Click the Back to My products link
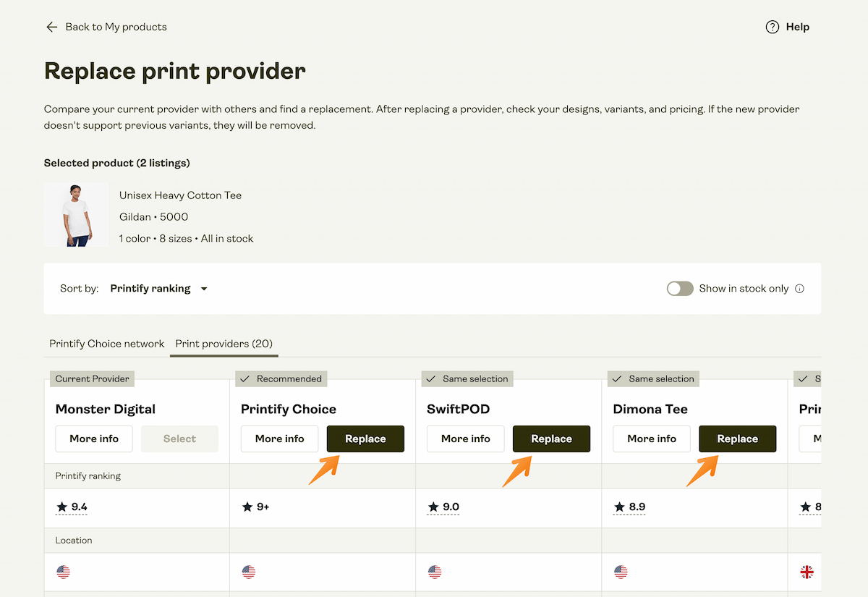868x597 pixels. [x=116, y=27]
